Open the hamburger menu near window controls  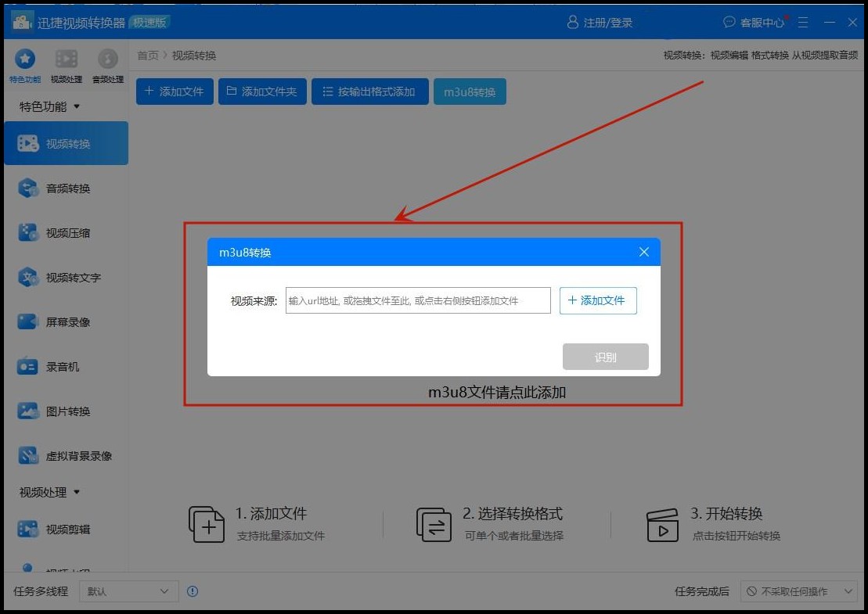(803, 22)
